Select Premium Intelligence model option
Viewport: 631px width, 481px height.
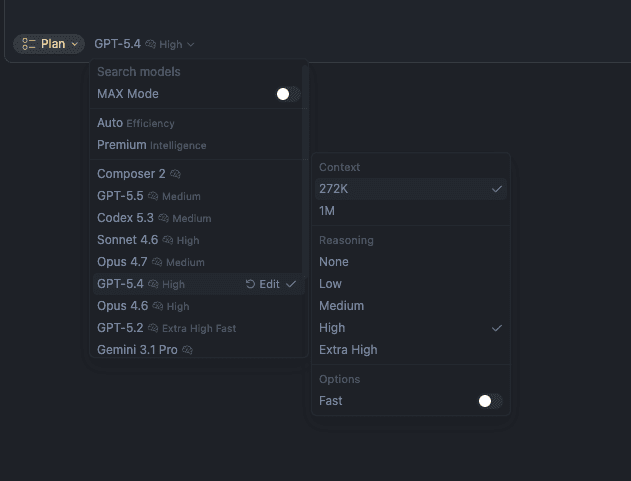[198, 145]
